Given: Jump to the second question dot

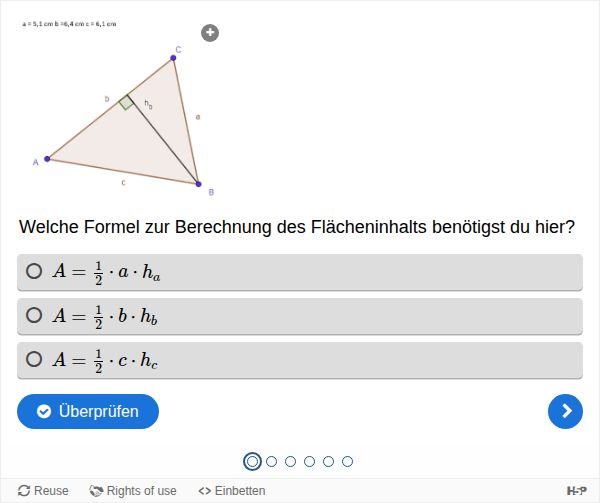Looking at the screenshot, I should point(271,461).
